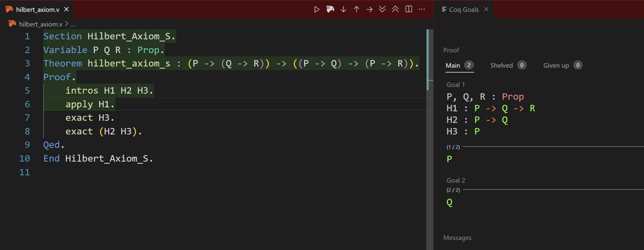This screenshot has width=644, height=250.
Task: Click hilbert_axiom.v in the breadcrumb
Action: click(41, 24)
